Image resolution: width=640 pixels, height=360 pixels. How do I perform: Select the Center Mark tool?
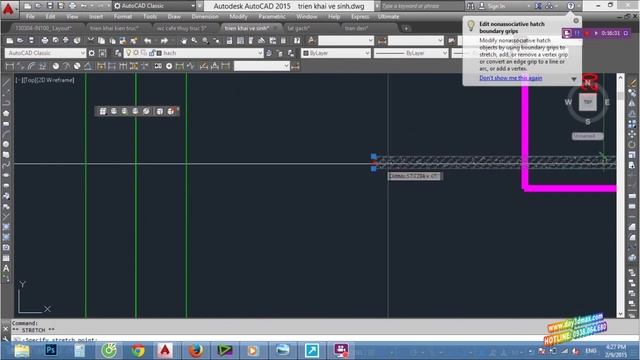[169, 66]
